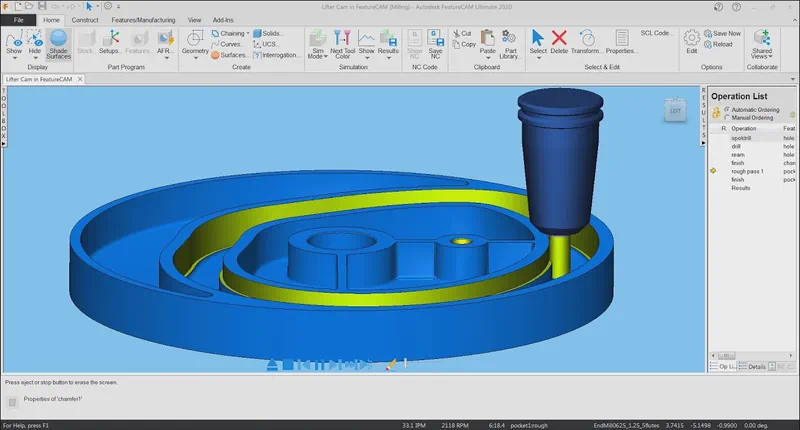Click the Operation List horizontal scrollbar thumb
The image size is (800, 430).
click(x=727, y=356)
